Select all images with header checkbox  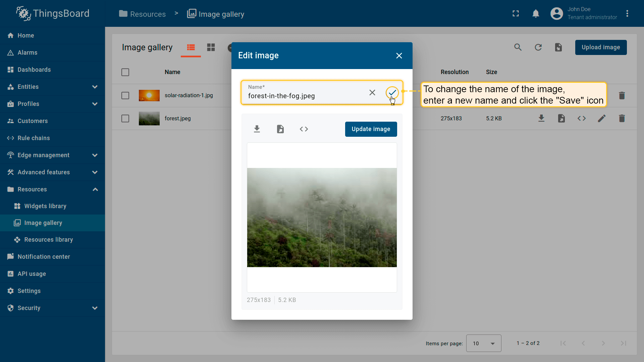(125, 72)
